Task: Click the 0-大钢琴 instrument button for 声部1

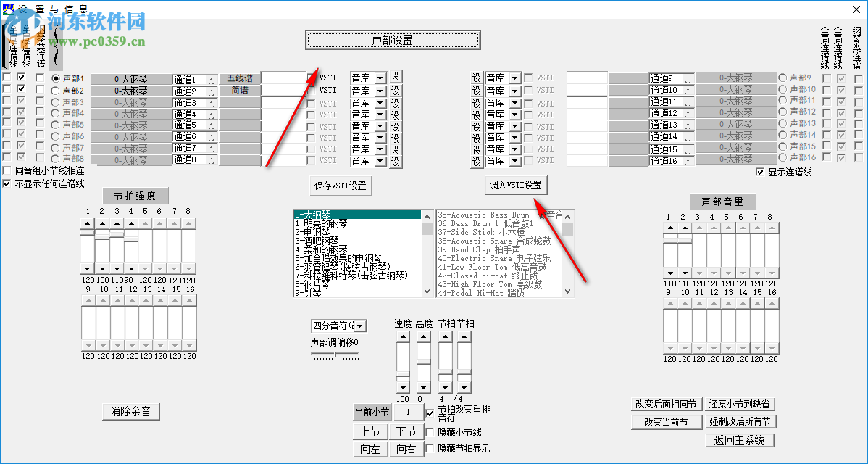Action: point(131,80)
